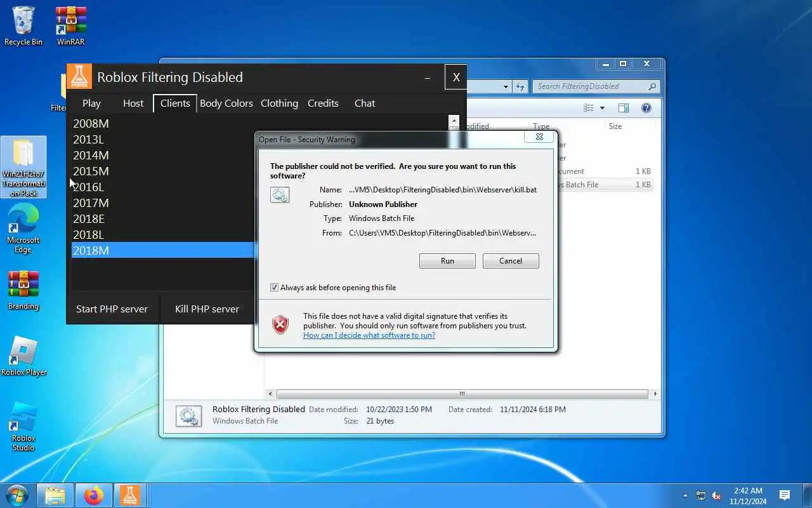Open the Clothing tab
Viewport: 812px width, 508px height.
pyautogui.click(x=279, y=103)
